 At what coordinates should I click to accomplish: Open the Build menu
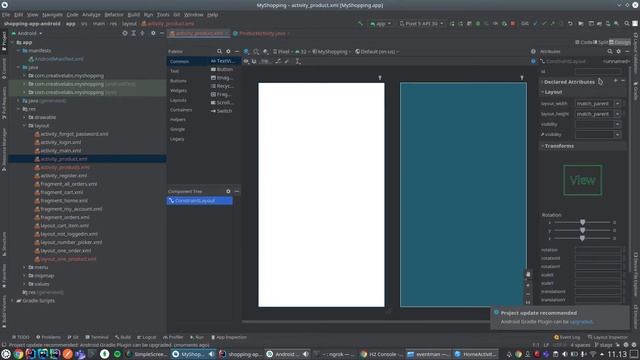(133, 15)
